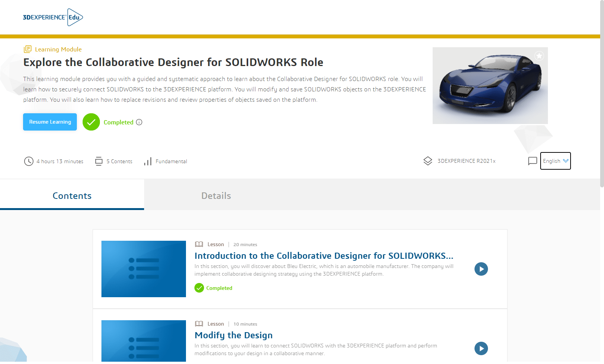
Task: Click the clock duration icon
Action: click(29, 161)
